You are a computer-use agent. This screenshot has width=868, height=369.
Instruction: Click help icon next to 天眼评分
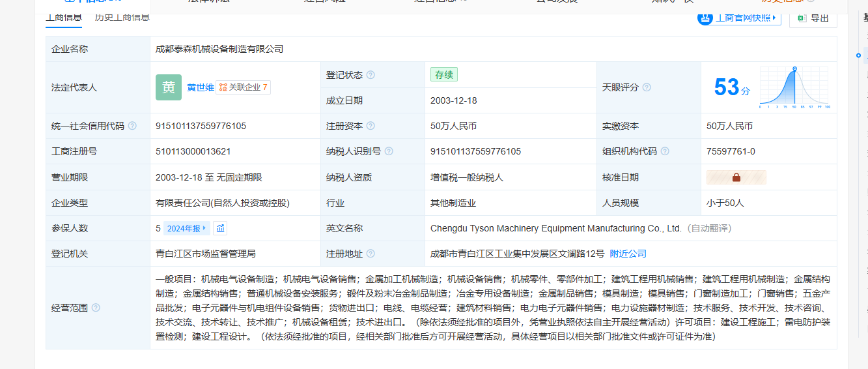pos(647,87)
